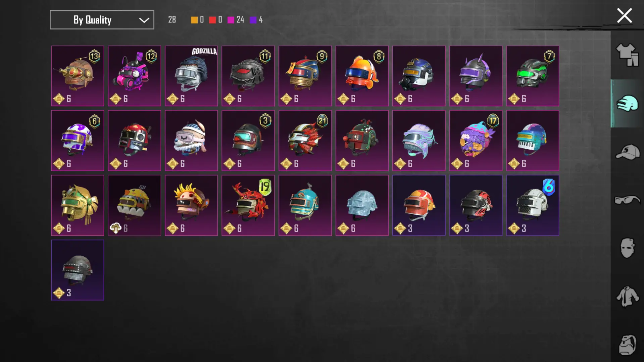This screenshot has height=362, width=644.
Task: Open the outfit set category icon
Action: tap(627, 55)
